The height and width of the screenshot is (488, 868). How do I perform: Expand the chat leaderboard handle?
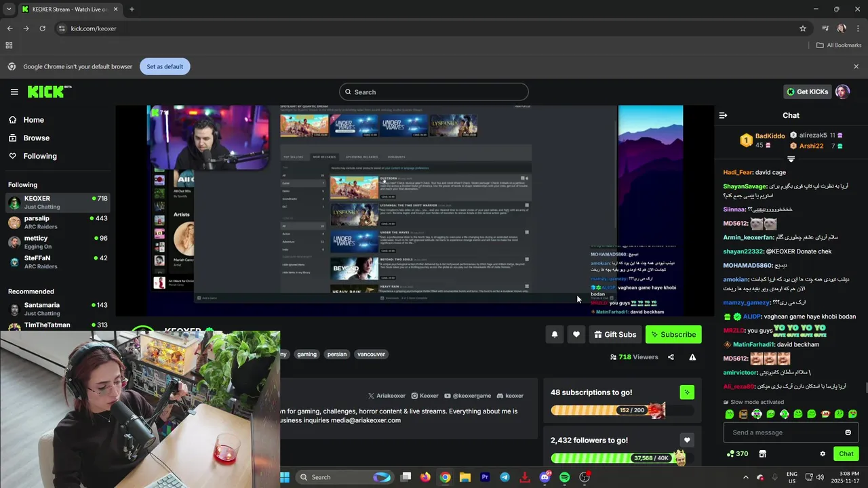(x=791, y=159)
